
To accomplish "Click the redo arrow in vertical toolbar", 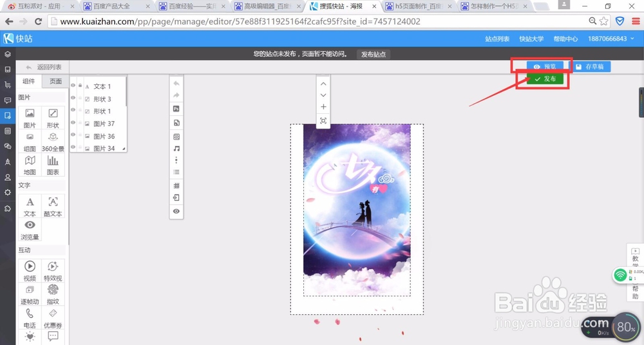I will coord(176,95).
